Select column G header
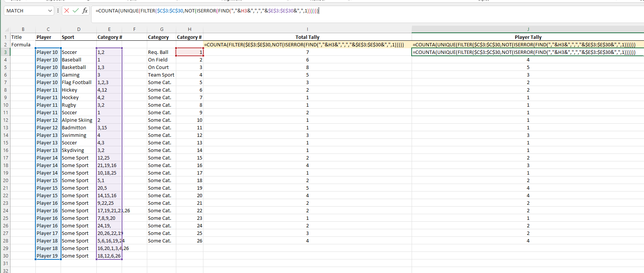 pos(162,29)
